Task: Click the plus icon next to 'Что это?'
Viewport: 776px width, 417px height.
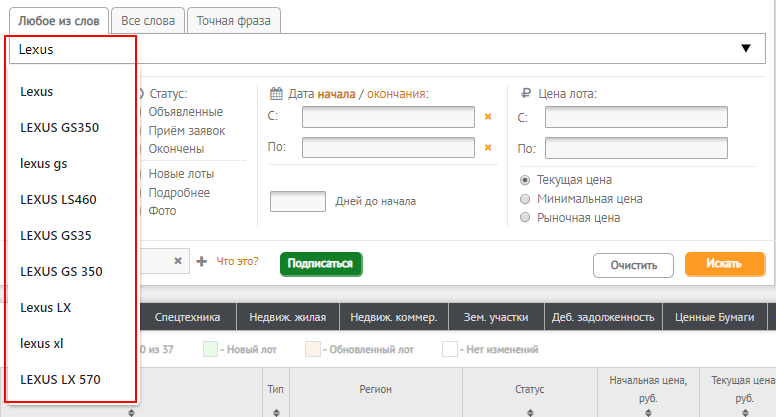Action: tap(201, 261)
